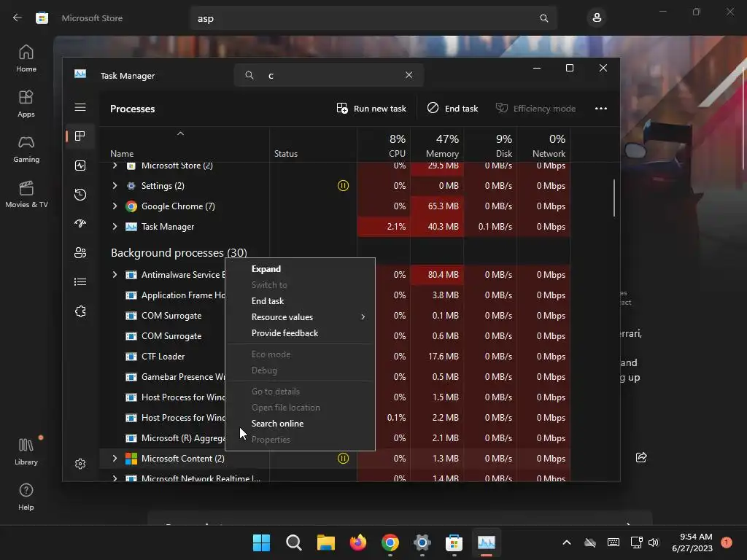Open File Explorer from taskbar

click(x=326, y=542)
